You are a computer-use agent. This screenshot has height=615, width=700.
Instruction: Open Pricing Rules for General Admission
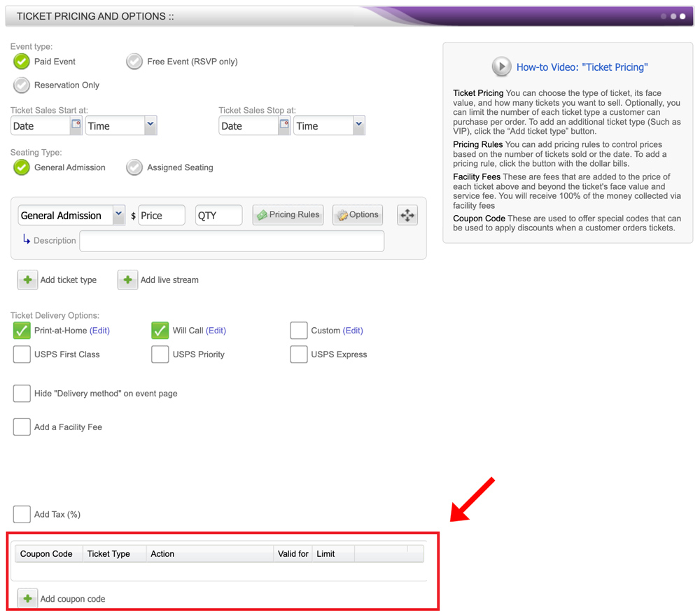tap(288, 215)
